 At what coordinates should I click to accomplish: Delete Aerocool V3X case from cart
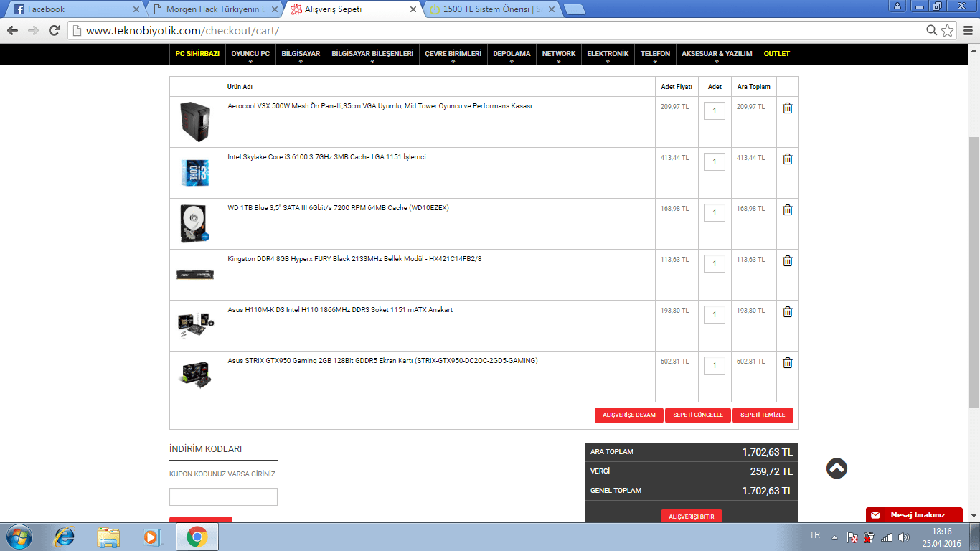(x=787, y=108)
